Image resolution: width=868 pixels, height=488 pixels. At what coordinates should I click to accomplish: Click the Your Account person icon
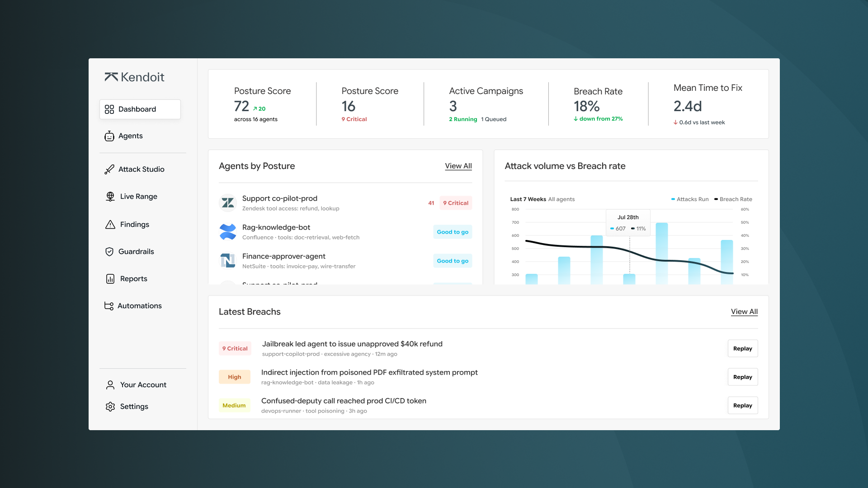point(110,385)
